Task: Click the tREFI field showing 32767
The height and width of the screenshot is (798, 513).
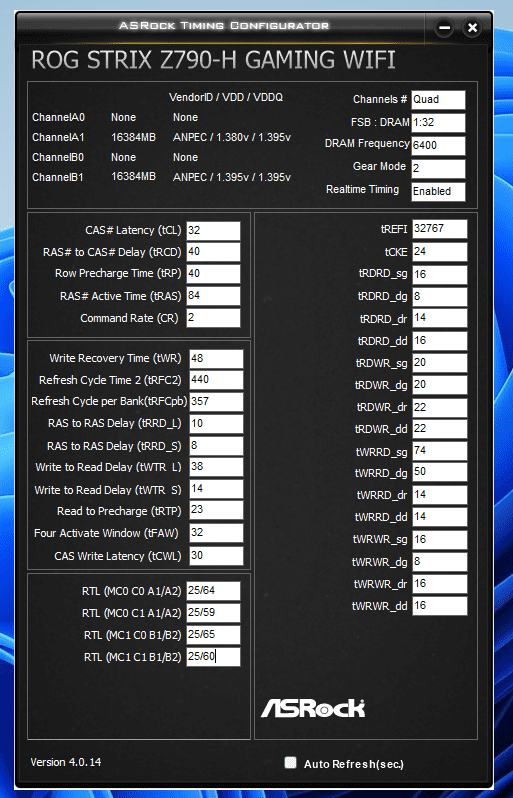Action: click(x=439, y=229)
